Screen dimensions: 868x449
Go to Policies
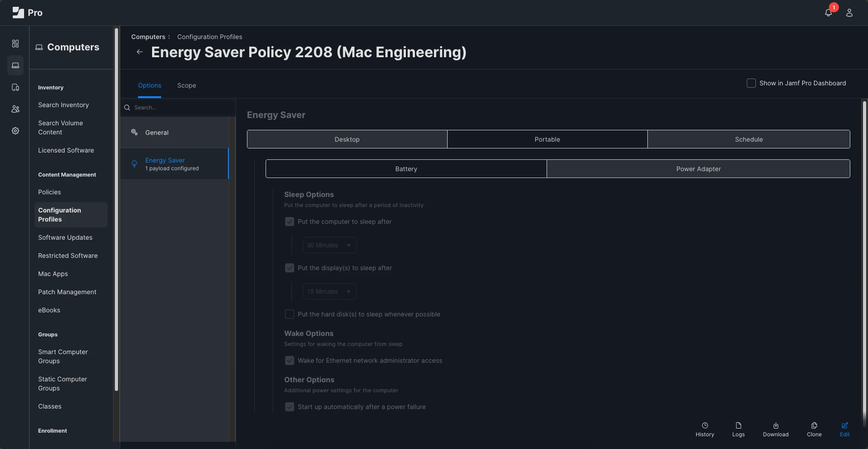pyautogui.click(x=49, y=192)
